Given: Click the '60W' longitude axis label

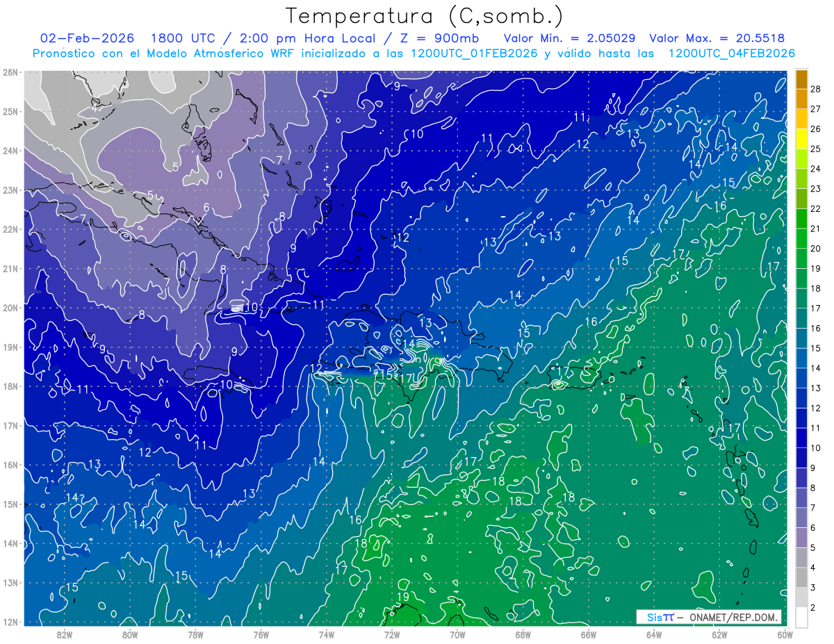Looking at the screenshot, I should coord(785,634).
